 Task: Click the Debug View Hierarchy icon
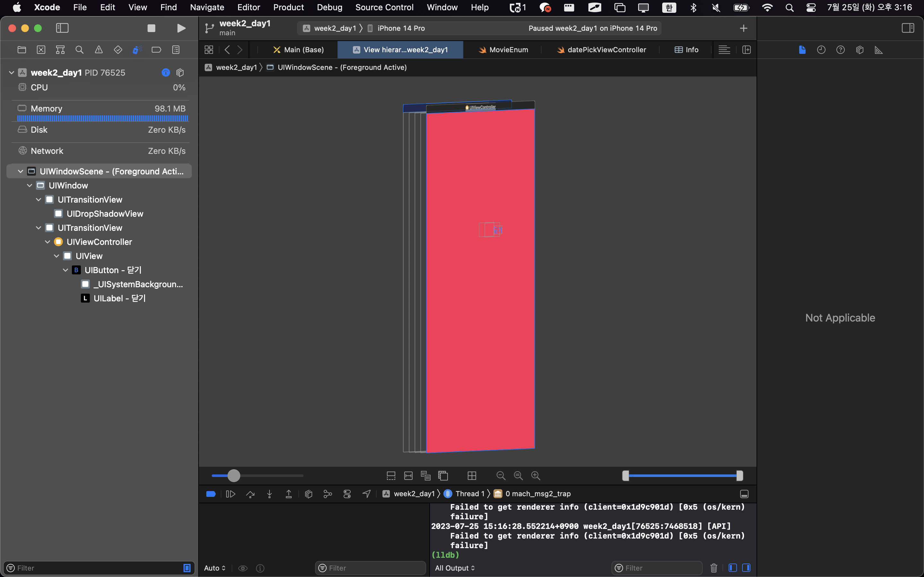(x=309, y=494)
